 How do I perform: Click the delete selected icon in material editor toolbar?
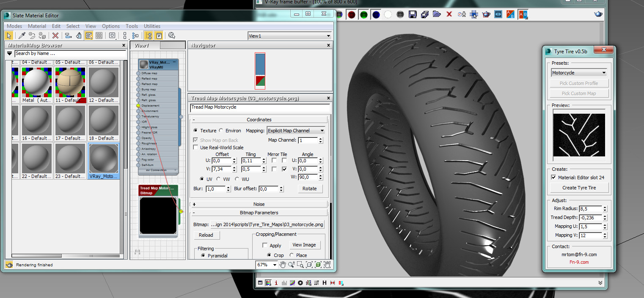(55, 36)
